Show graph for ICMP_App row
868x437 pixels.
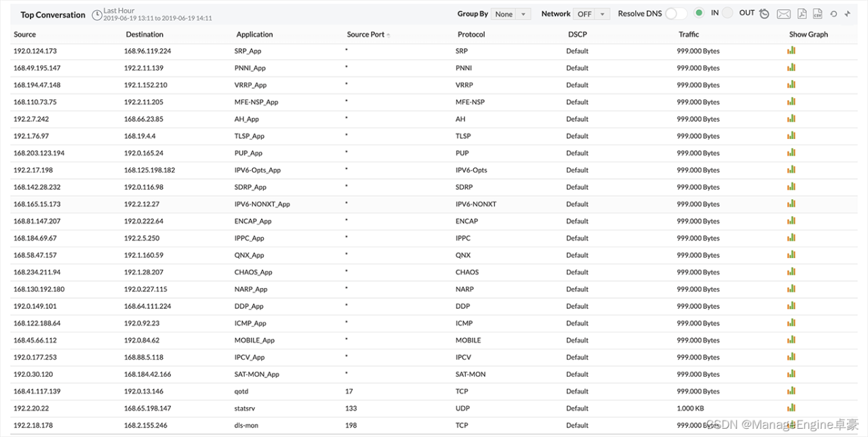tap(791, 322)
